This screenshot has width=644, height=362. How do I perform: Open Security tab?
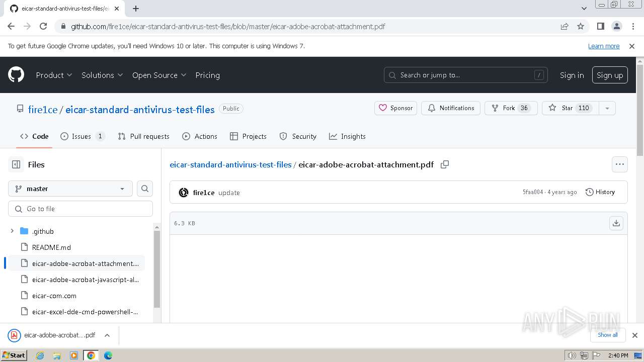point(298,136)
